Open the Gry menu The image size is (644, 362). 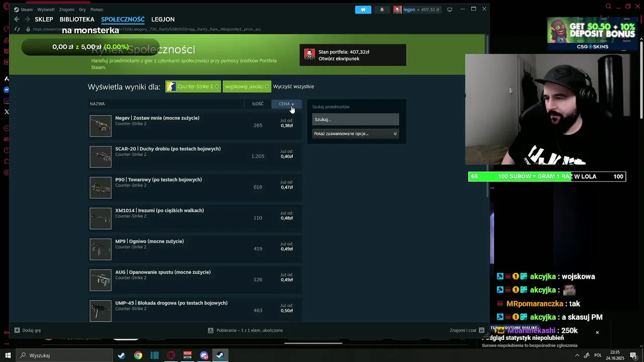pyautogui.click(x=83, y=10)
